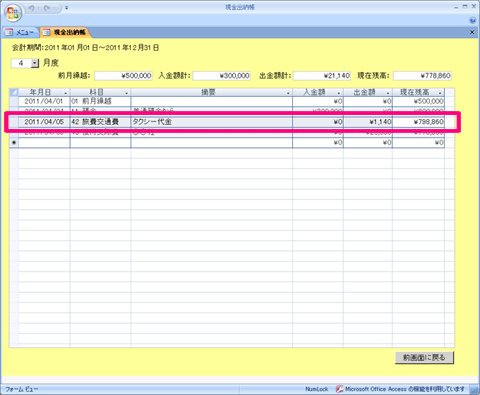Click the Microsoft Office Access status icon

click(x=339, y=389)
